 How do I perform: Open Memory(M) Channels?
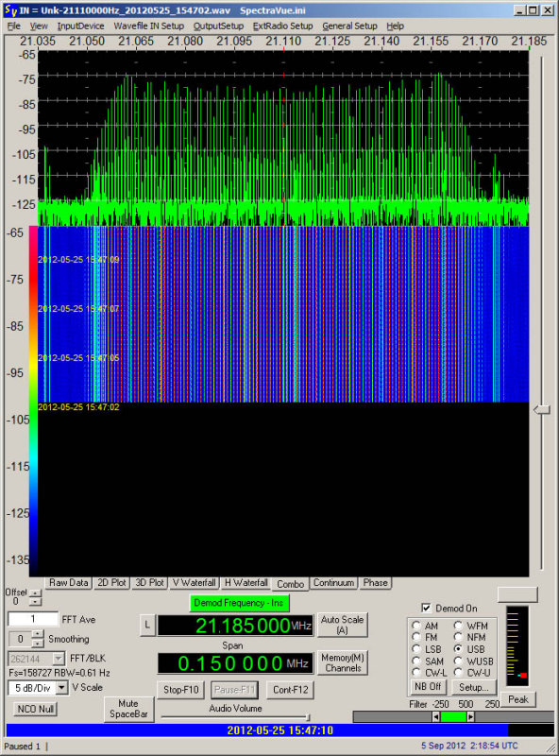tap(342, 662)
